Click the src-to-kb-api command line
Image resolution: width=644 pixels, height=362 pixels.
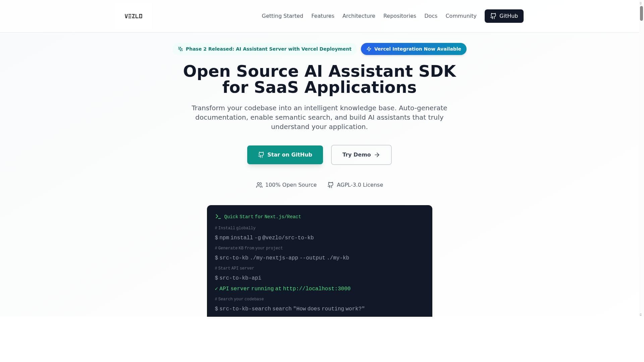tap(238, 278)
